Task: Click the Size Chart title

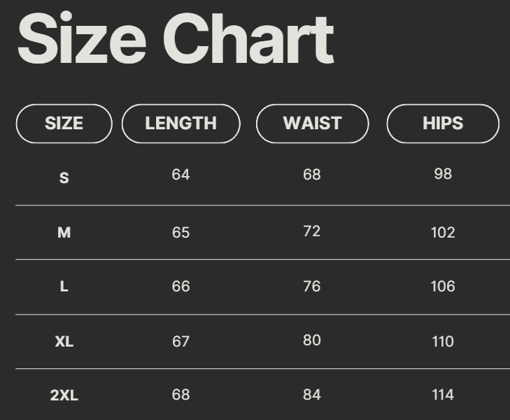Action: point(175,38)
